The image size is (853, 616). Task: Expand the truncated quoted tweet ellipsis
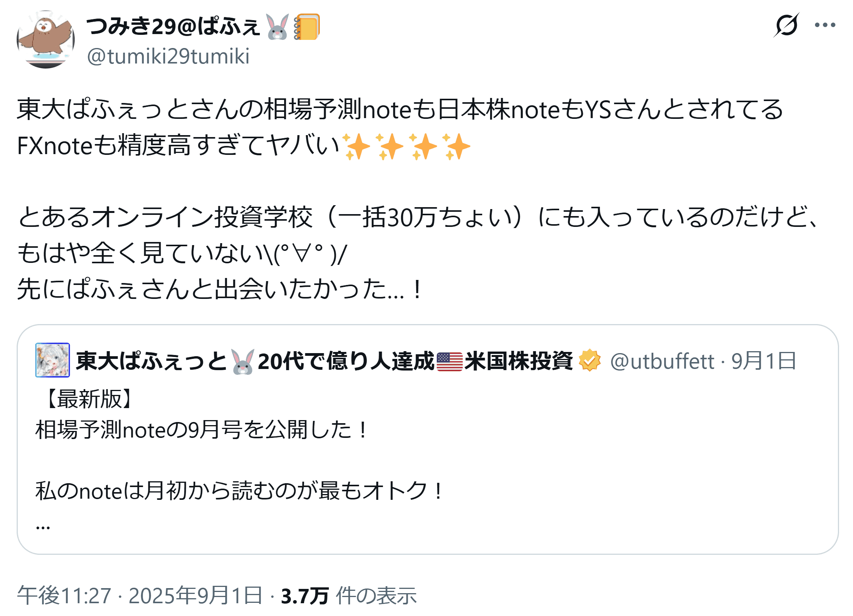pos(43,525)
